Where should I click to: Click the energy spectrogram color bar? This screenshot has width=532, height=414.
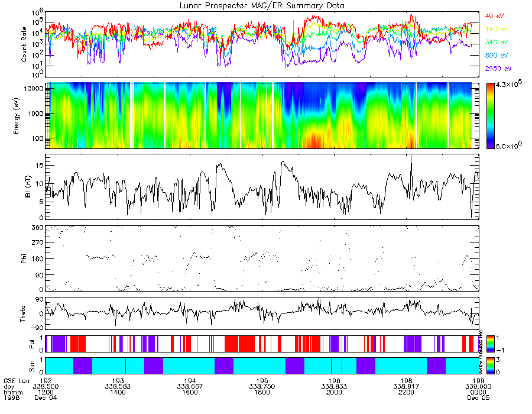[491, 116]
